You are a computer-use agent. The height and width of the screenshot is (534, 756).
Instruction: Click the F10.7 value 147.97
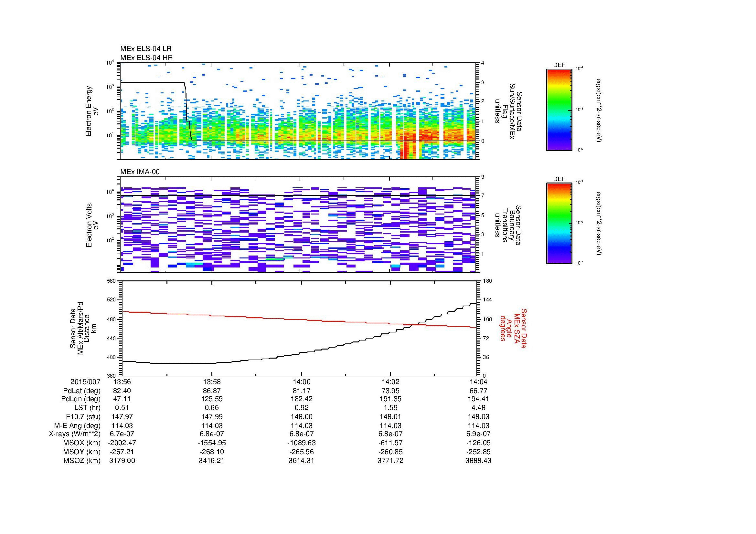[122, 417]
